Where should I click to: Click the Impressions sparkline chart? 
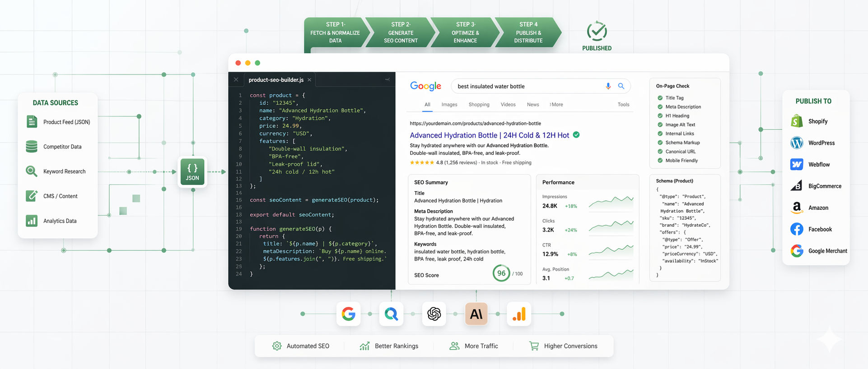click(611, 202)
